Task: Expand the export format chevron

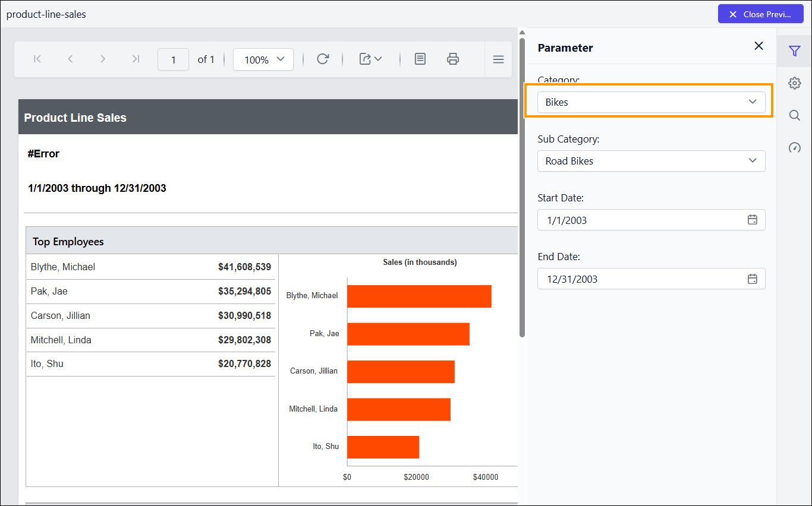Action: pyautogui.click(x=379, y=59)
